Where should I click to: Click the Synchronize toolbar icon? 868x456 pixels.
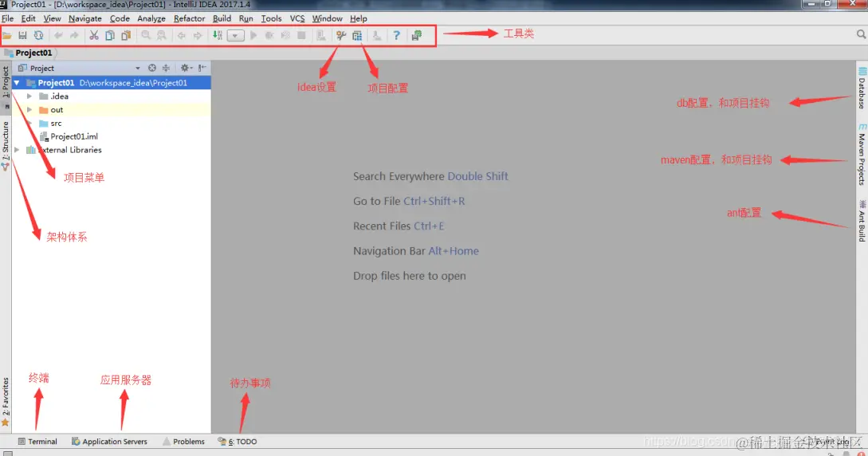pyautogui.click(x=38, y=35)
